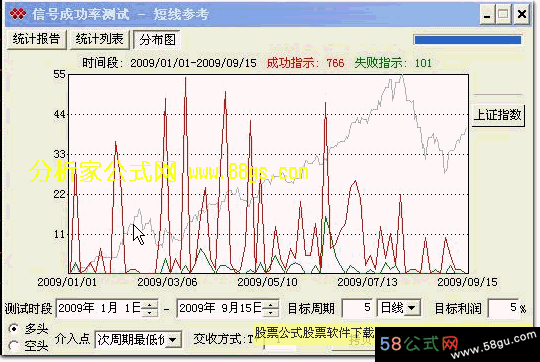Minimize the signal test window
Screen dimensions: 540x362
tap(487, 14)
